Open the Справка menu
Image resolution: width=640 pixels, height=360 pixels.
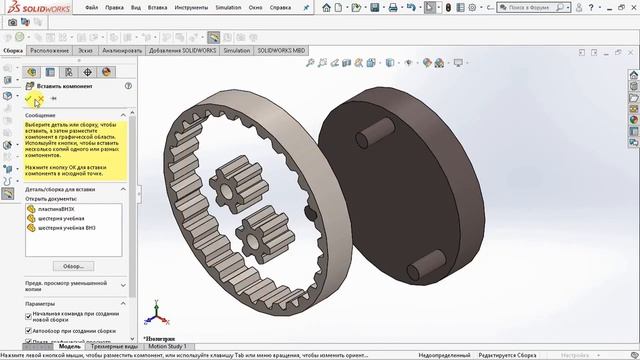(x=280, y=7)
